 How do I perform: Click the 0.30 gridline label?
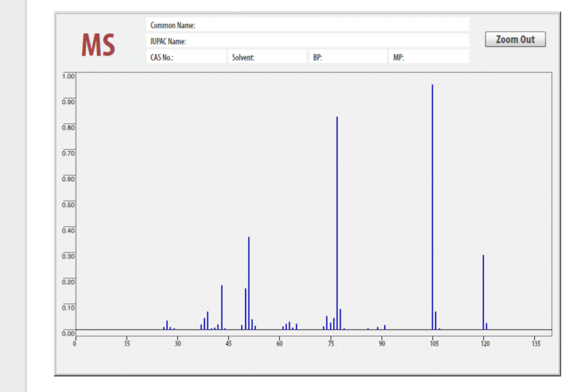68,256
